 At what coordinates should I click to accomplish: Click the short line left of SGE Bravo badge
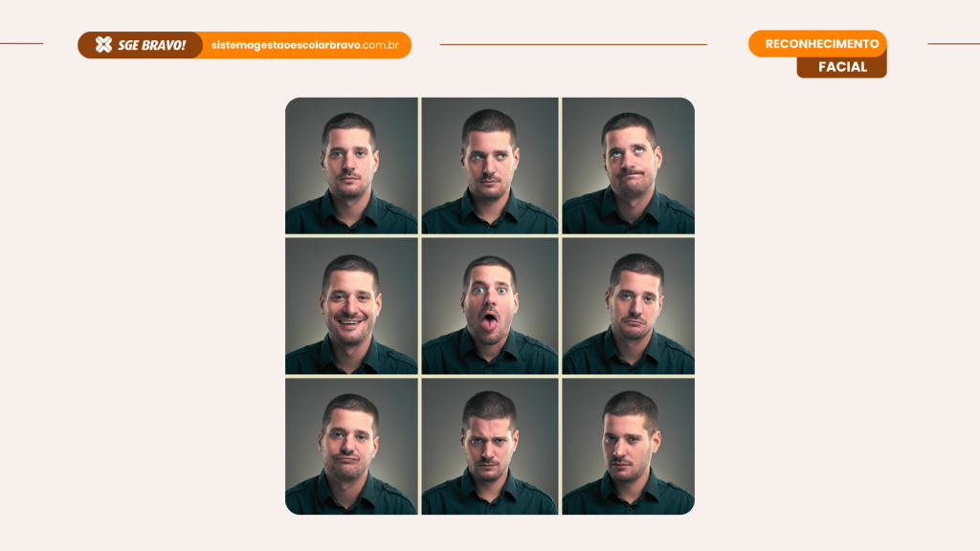(x=21, y=43)
